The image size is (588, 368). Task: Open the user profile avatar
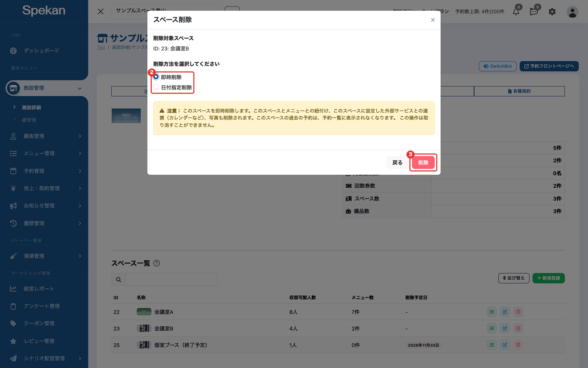(572, 12)
